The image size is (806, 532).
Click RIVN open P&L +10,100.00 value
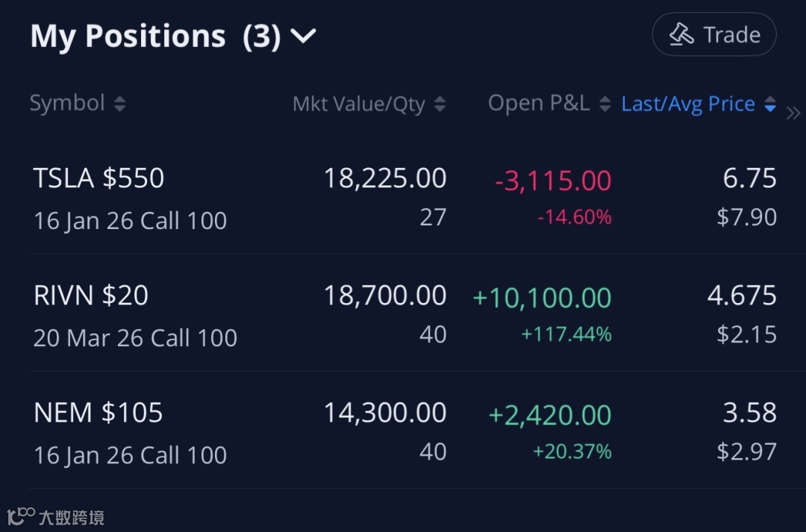coord(542,298)
